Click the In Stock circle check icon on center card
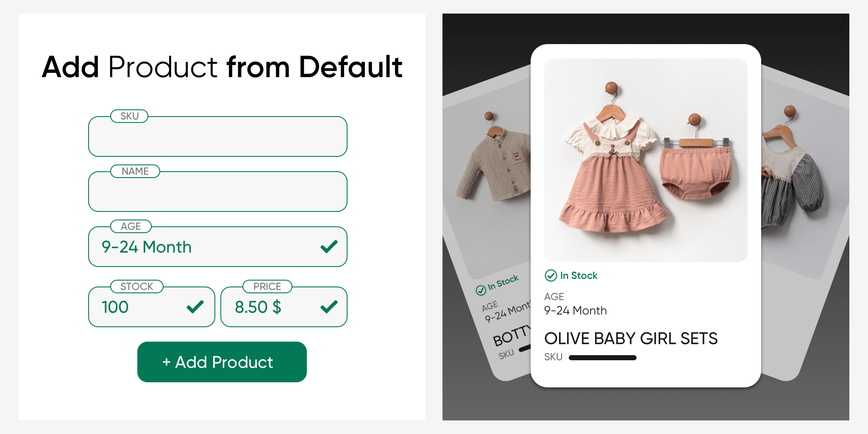Viewport: 868px width, 434px height. point(551,275)
